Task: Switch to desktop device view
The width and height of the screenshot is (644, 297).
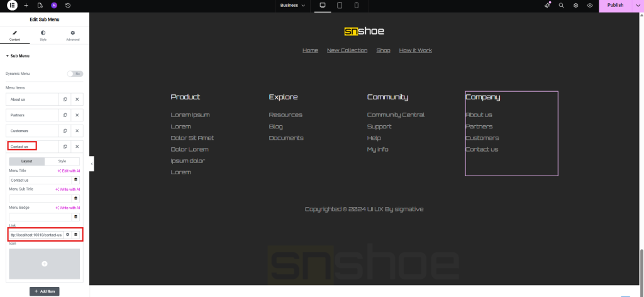Action: [323, 5]
